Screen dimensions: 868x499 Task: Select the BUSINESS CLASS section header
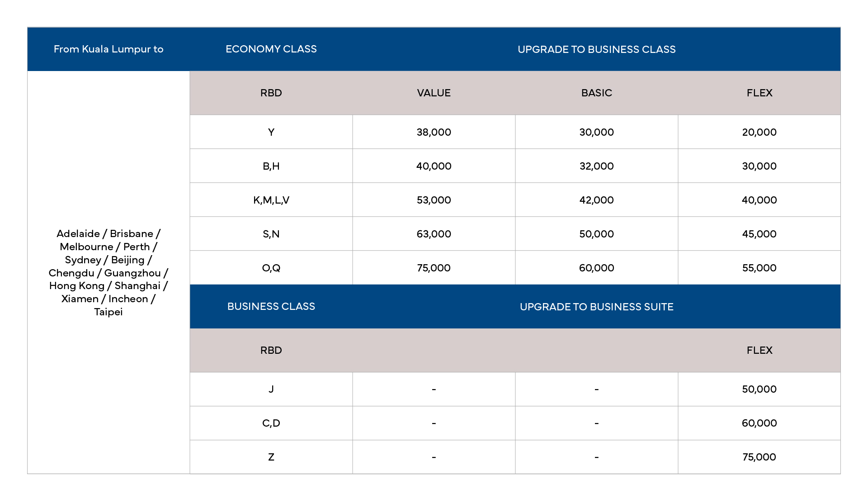(x=271, y=306)
